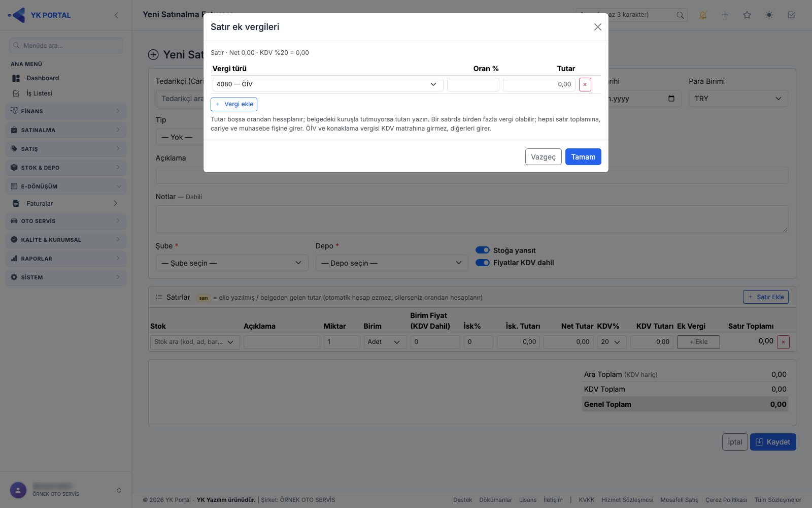This screenshot has width=812, height=508.
Task: Collapse the E-Dönüşüm section
Action: point(66,186)
